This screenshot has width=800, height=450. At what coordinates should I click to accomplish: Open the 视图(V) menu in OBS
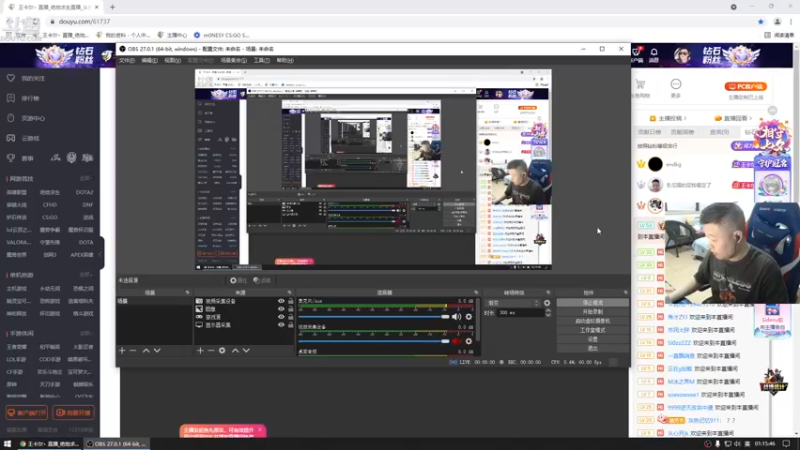pyautogui.click(x=172, y=60)
